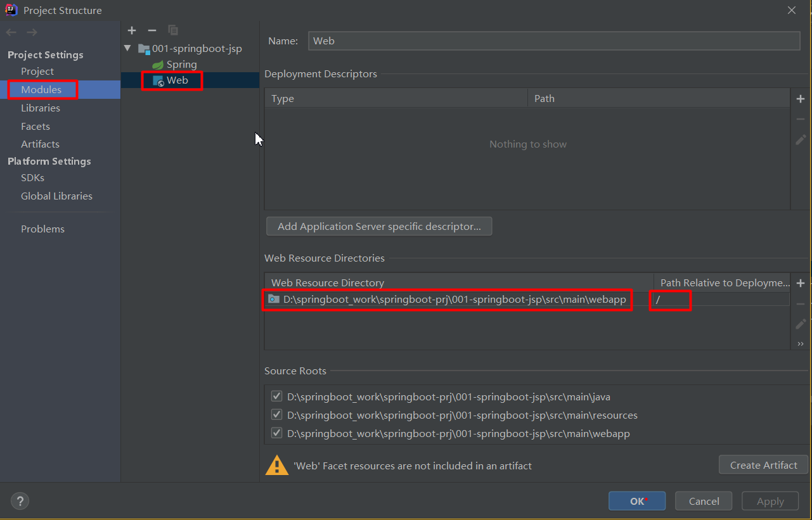Uncheck the src\main\webapp source root
812x520 pixels.
276,433
